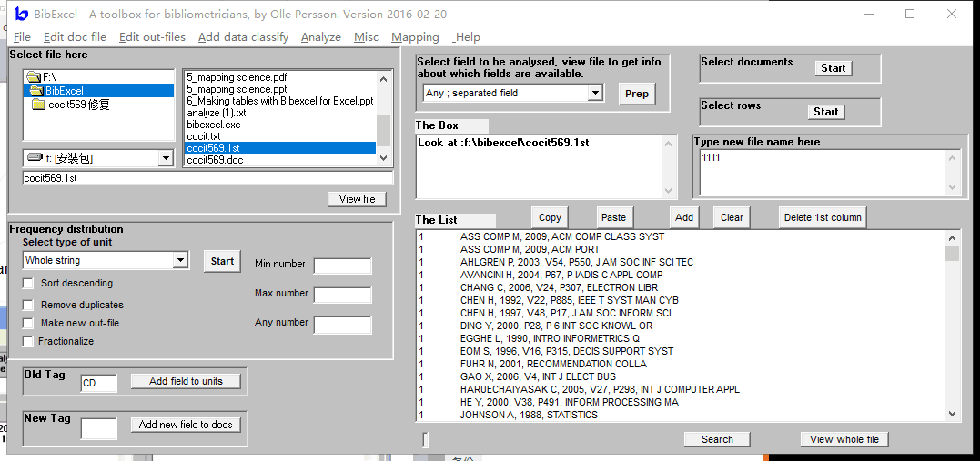The image size is (980, 461).
Task: Click the Copy button
Action: (550, 217)
